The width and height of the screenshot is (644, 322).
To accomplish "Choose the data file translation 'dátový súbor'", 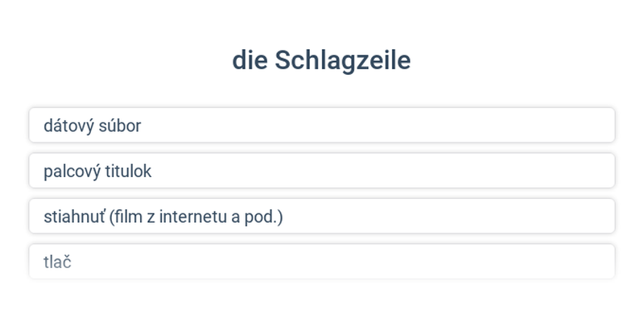I will 321,126.
